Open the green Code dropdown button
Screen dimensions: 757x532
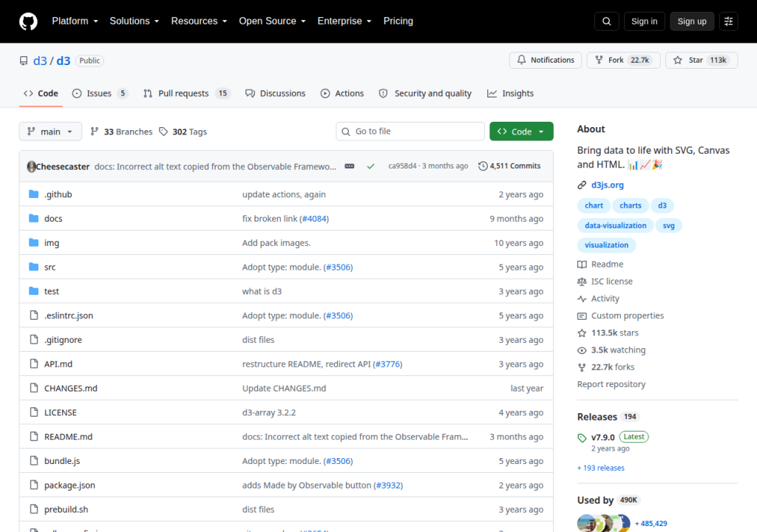coord(521,132)
